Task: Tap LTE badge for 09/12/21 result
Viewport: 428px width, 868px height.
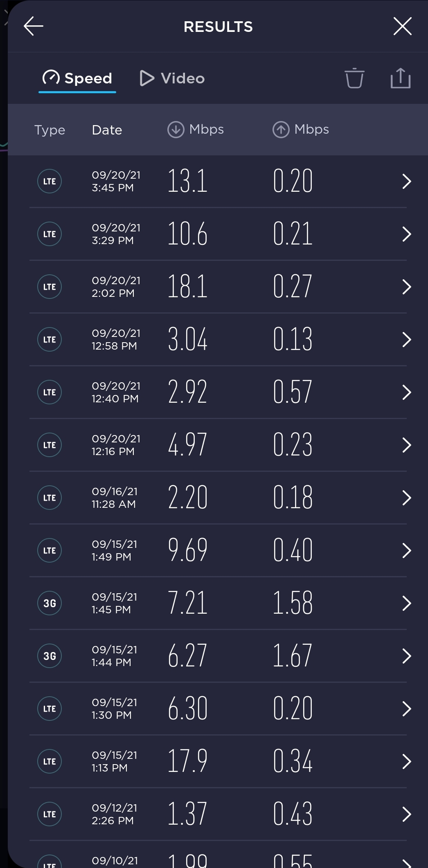Action: point(50,814)
